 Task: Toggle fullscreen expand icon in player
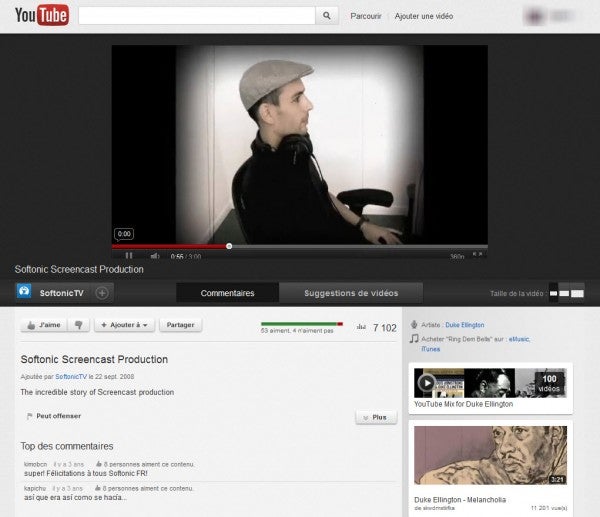pyautogui.click(x=477, y=254)
